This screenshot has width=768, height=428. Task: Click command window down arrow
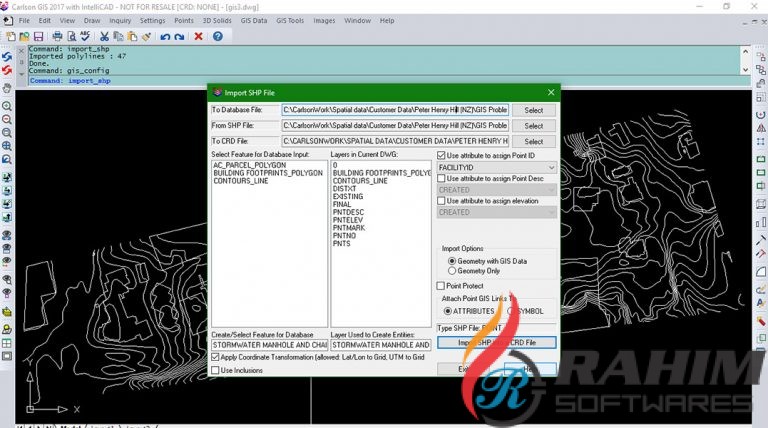(x=745, y=70)
